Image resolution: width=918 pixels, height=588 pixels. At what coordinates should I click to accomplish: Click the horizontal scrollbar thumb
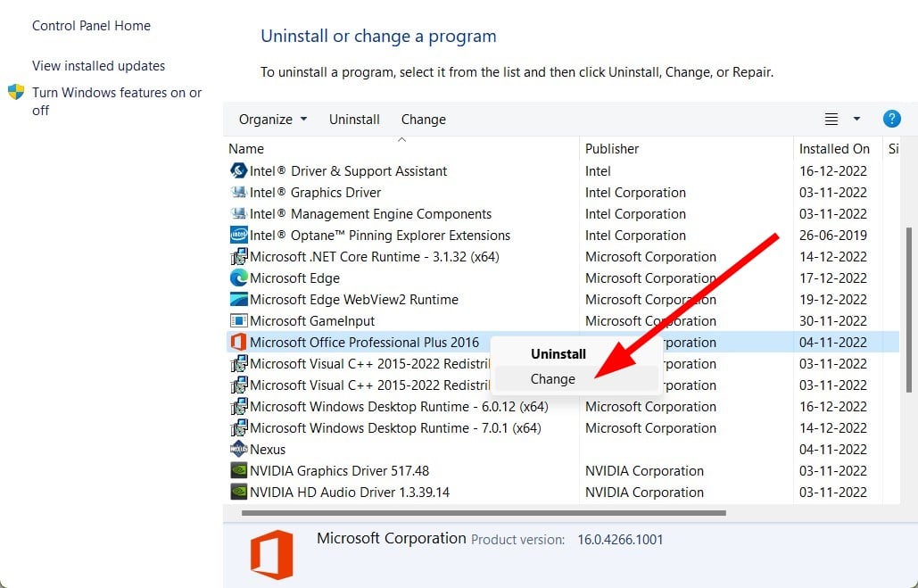484,513
